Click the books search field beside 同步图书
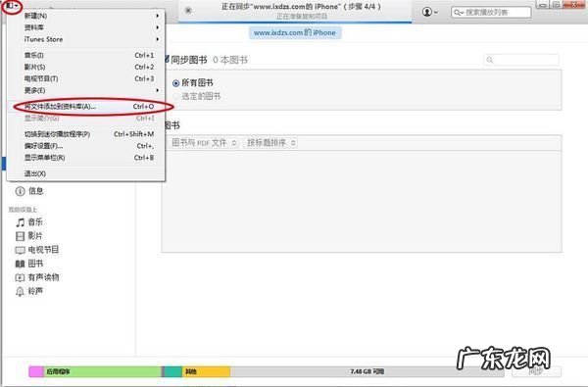This screenshot has width=588, height=387. 521,60
